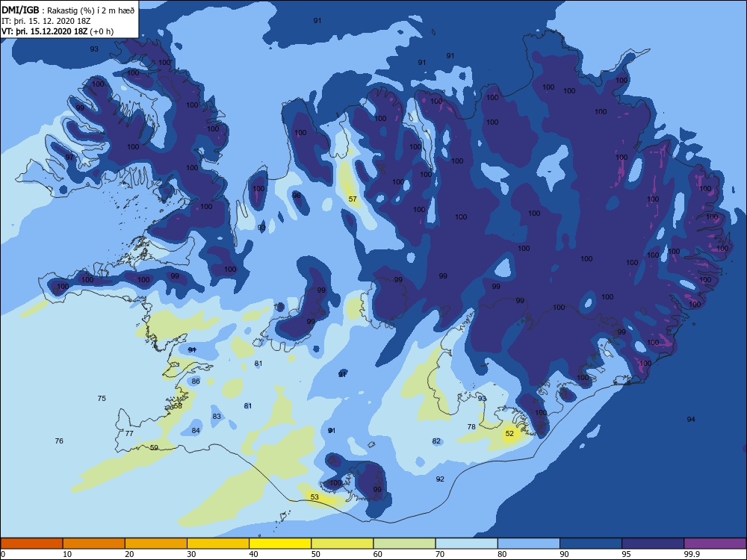This screenshot has width=747, height=560.
Task: Click the humidity value '97' in the Westfjords
Action: click(x=69, y=157)
